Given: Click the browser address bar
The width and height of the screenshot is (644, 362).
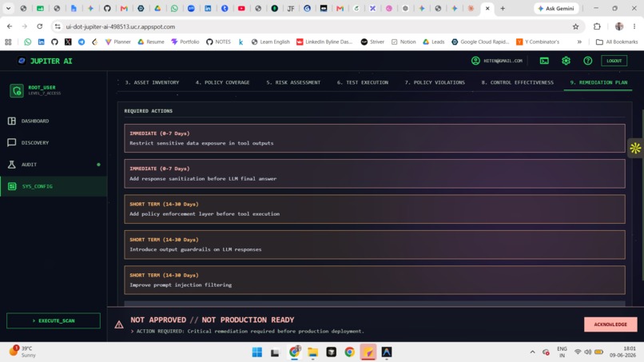Looking at the screenshot, I should click(x=312, y=26).
